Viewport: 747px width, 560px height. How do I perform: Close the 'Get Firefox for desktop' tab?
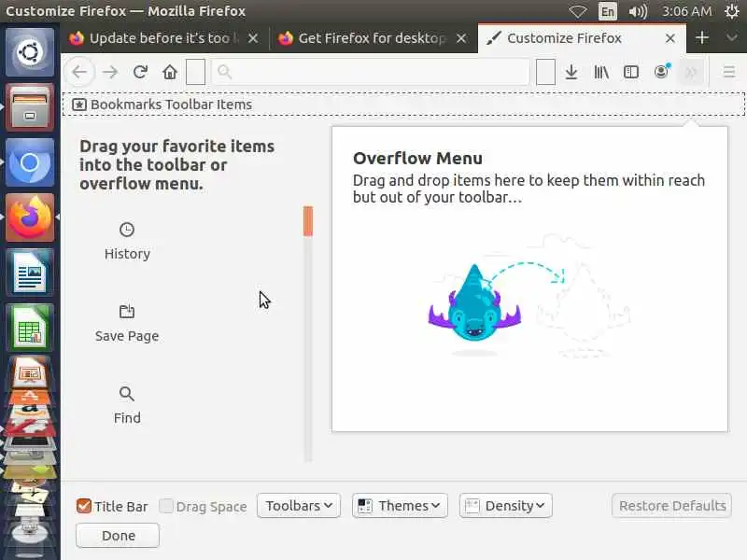click(461, 38)
